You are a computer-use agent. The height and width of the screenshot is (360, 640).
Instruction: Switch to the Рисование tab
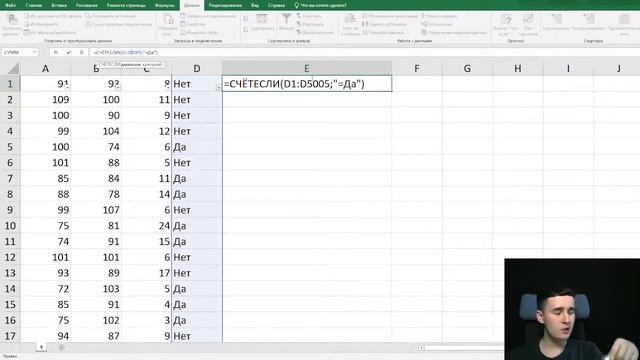pyautogui.click(x=87, y=5)
